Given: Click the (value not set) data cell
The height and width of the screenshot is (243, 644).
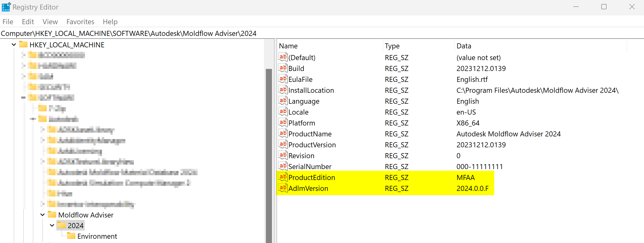Looking at the screenshot, I should (x=479, y=57).
